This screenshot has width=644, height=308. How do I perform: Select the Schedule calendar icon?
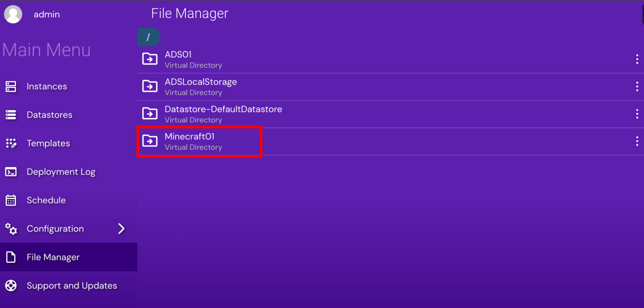(10, 200)
